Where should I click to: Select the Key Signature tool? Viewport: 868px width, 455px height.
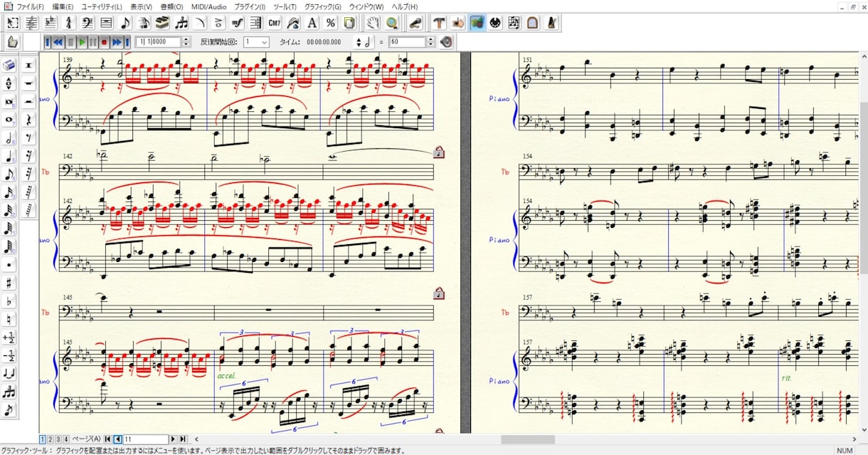click(50, 23)
